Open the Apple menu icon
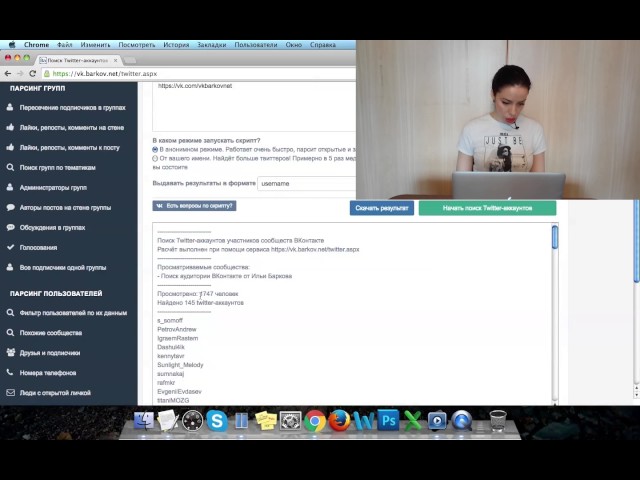Viewport: 640px width, 480px height. coord(12,45)
